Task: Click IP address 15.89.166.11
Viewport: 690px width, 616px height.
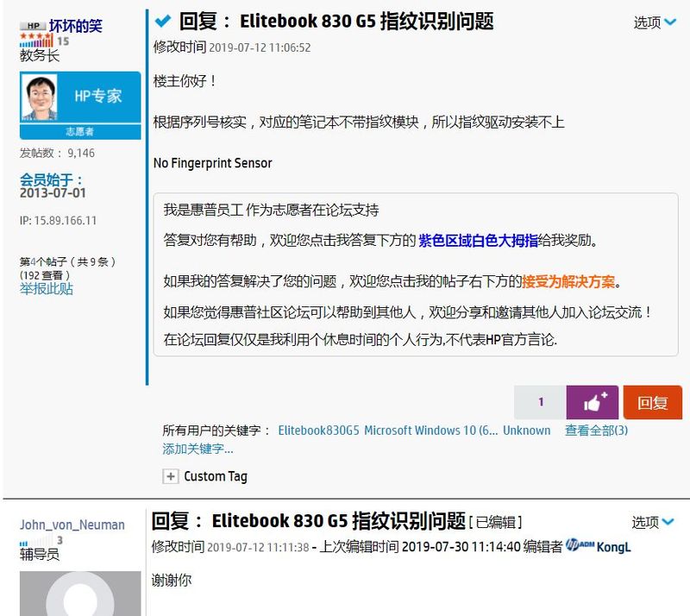Action: (x=66, y=220)
